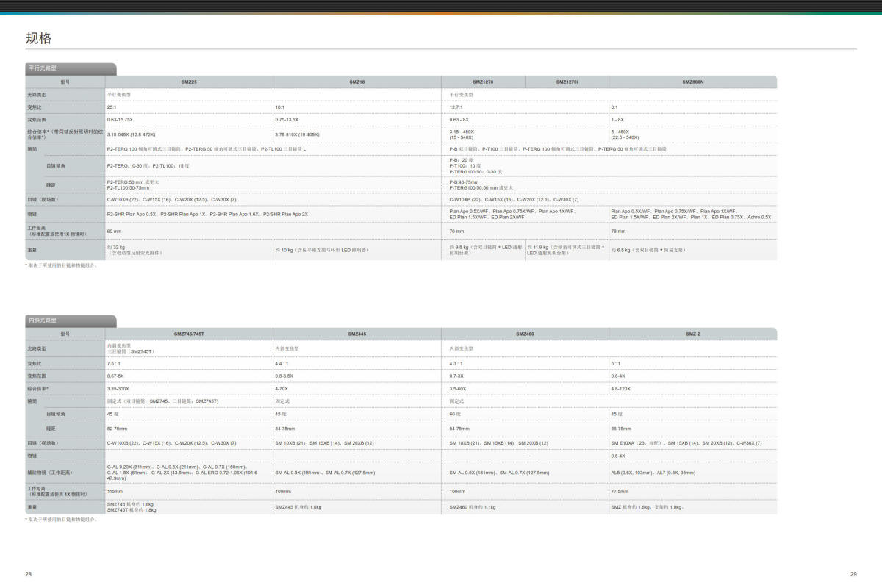Click the "SMZ460" column header

pyautogui.click(x=525, y=334)
